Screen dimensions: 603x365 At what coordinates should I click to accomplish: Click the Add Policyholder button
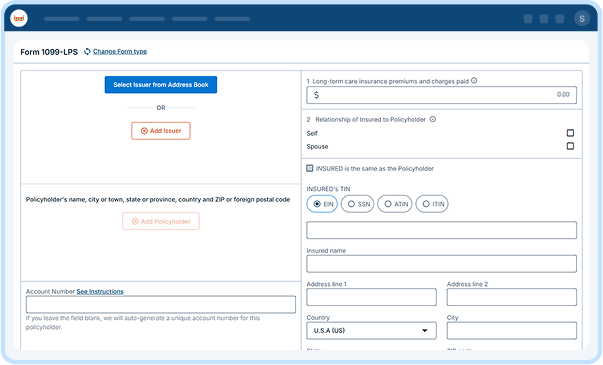161,222
